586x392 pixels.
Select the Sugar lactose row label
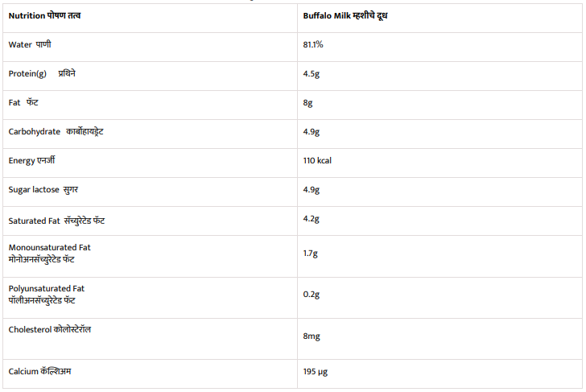point(43,189)
